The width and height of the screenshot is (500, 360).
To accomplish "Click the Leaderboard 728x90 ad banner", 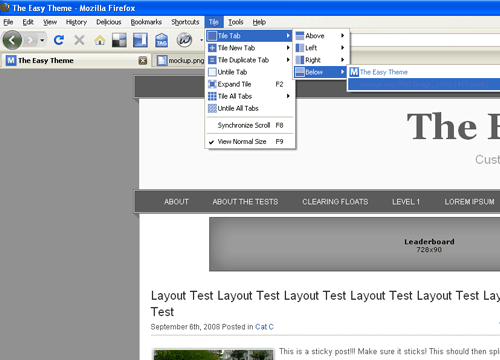I will [x=355, y=244].
